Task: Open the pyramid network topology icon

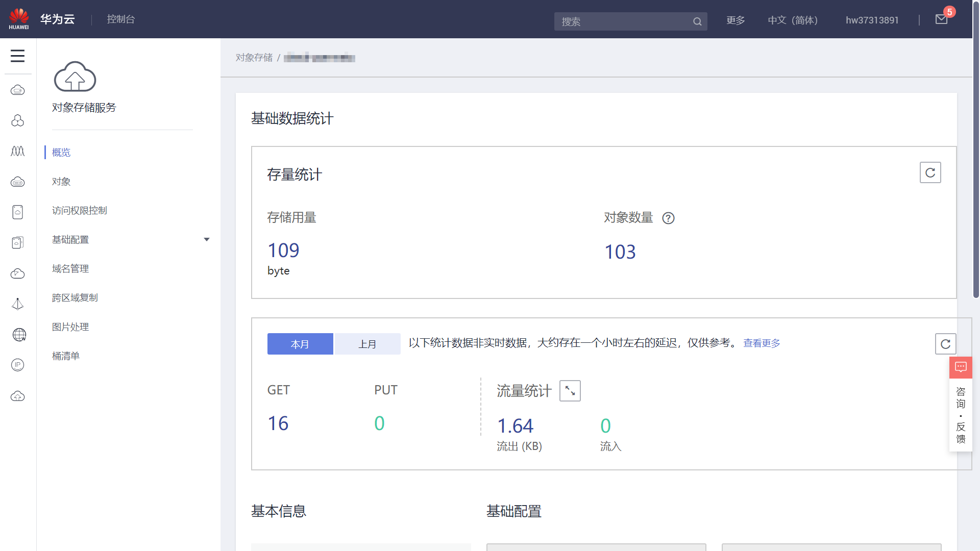Action: [18, 304]
